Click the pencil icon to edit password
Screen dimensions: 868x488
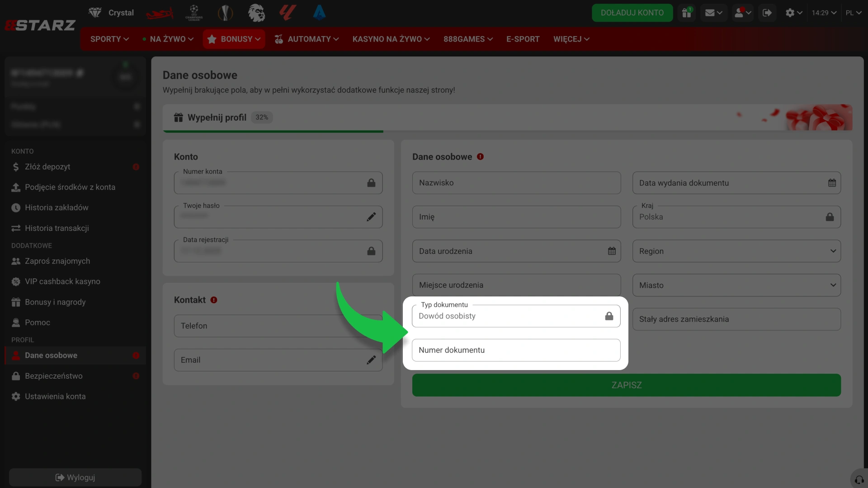click(x=371, y=217)
